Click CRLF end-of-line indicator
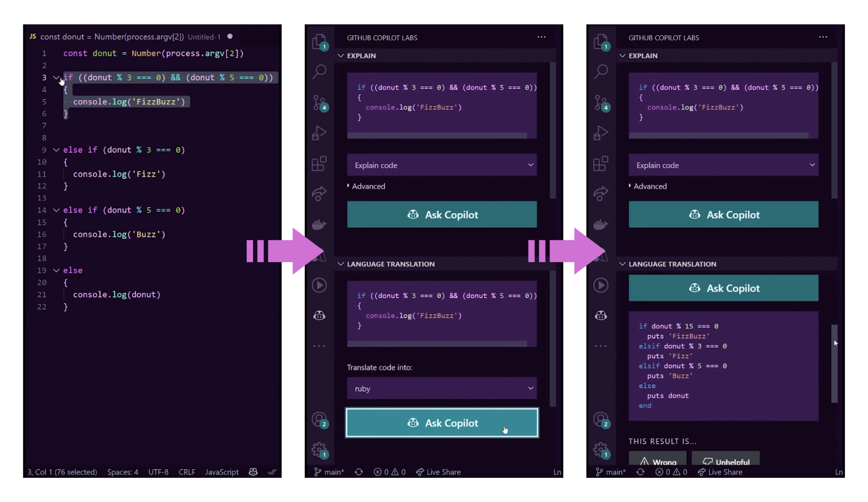Screen dimensions: 868x502 [187, 472]
